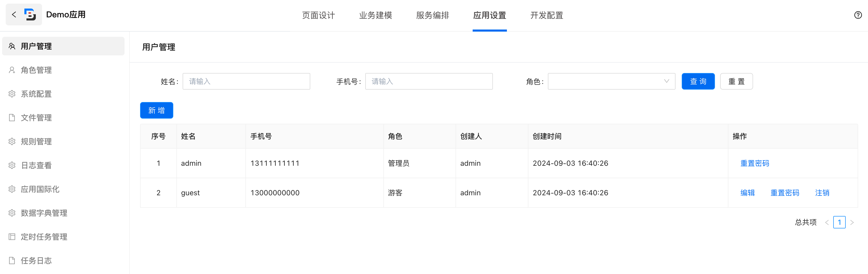Select page number 1 in pagination
Screen dimensions: 868x274
pos(839,222)
